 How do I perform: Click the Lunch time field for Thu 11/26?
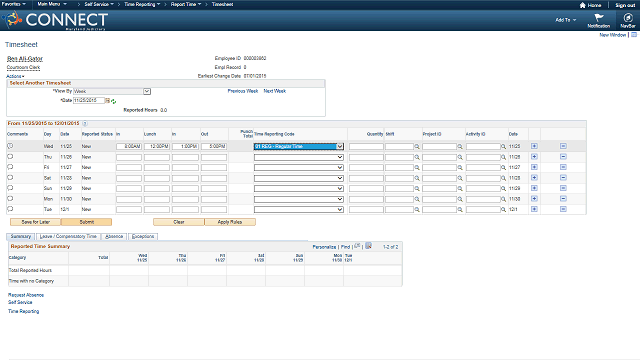click(157, 157)
